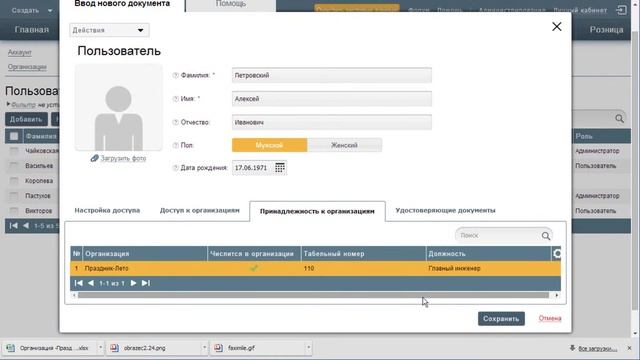Click the grid horizontal scrollbar
Viewport: 640px width, 360px height.
(313, 295)
